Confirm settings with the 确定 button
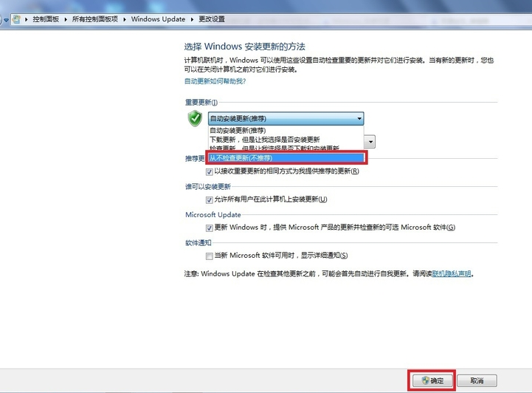This screenshot has width=532, height=393. click(x=432, y=380)
